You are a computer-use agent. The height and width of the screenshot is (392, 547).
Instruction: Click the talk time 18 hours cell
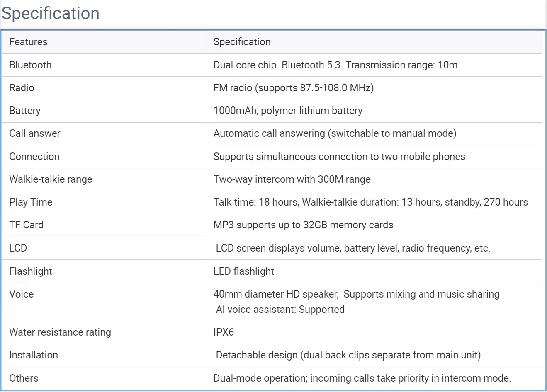[370, 202]
